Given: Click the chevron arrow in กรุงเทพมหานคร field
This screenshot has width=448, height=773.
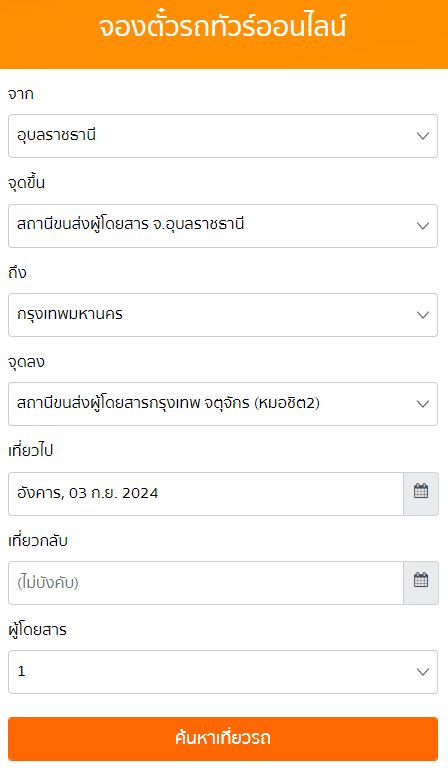Looking at the screenshot, I should tap(423, 315).
